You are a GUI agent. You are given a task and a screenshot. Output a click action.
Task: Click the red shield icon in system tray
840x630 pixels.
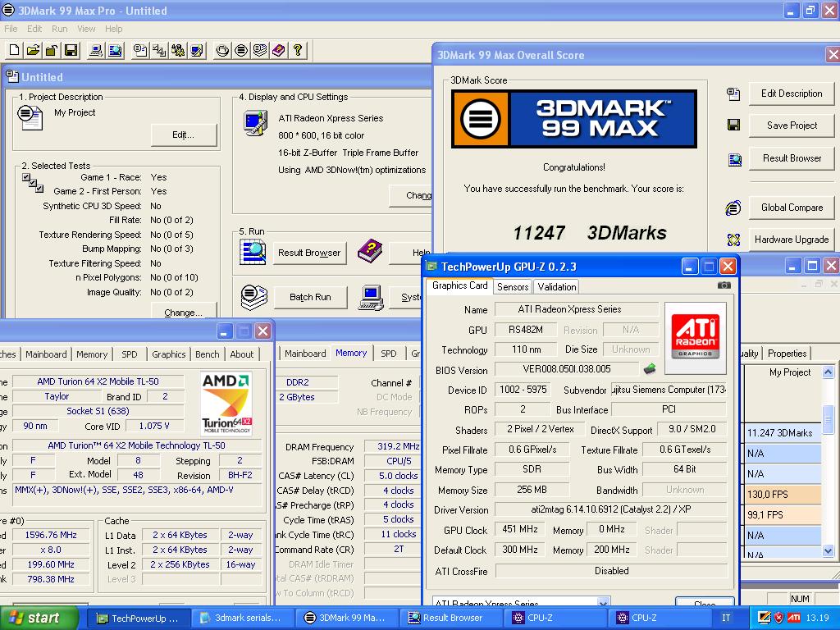(779, 618)
